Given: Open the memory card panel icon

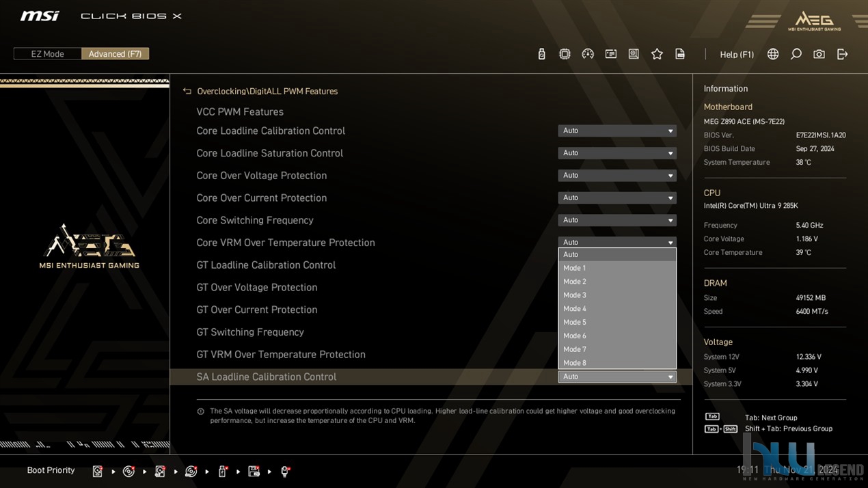Looking at the screenshot, I should click(611, 54).
